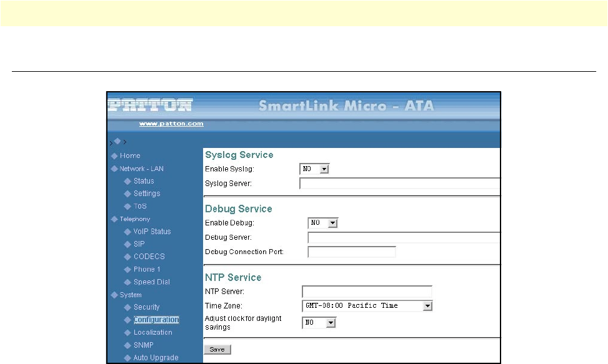608x364 pixels.
Task: Open the System section
Action: (131, 295)
